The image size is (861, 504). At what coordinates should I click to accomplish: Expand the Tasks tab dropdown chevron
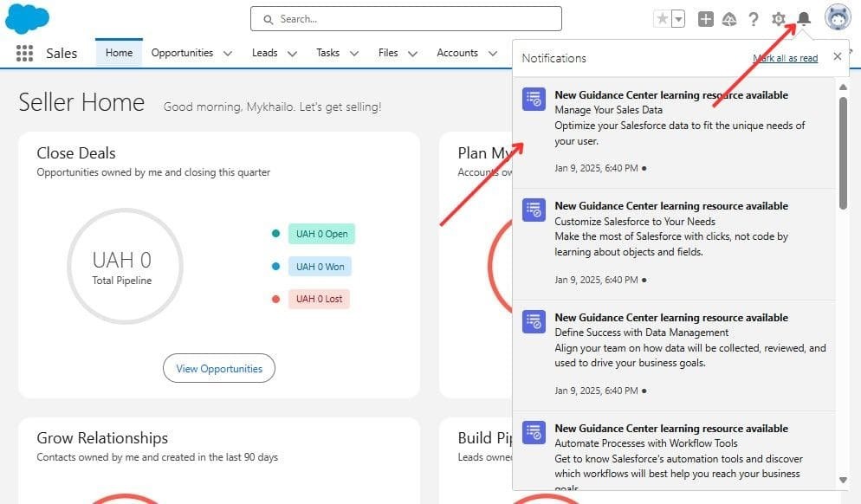tap(354, 53)
